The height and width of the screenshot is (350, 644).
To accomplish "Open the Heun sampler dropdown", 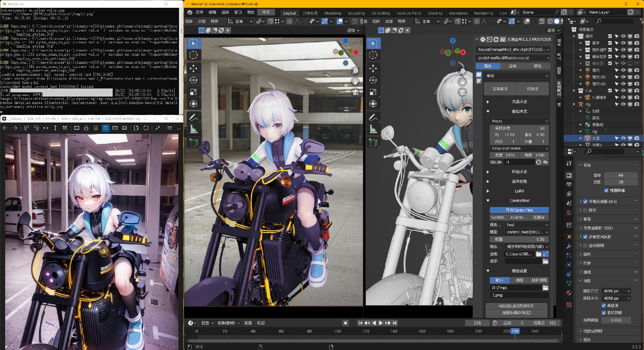I will (519, 121).
